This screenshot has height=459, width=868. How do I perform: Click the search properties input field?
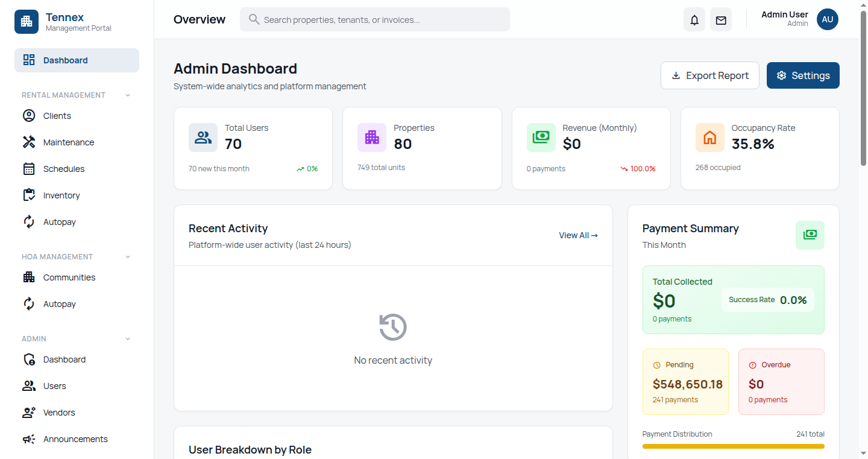coord(374,19)
